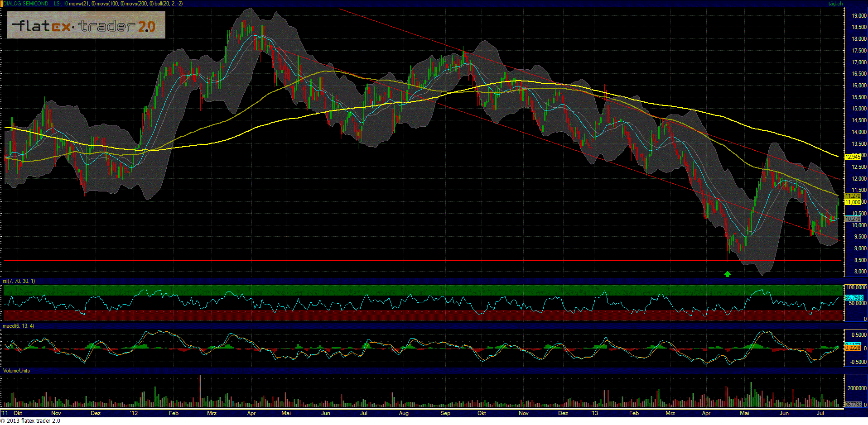Viewport: 868px width, 425px height.
Task: Click the 13,500 price axis label
Action: point(859,144)
